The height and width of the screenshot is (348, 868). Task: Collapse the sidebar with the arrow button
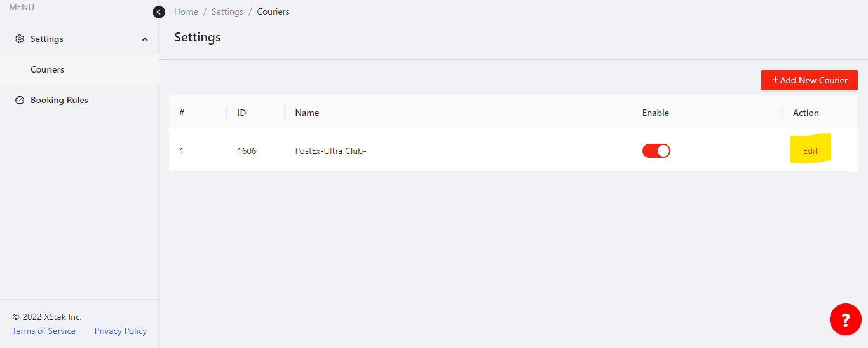click(159, 12)
